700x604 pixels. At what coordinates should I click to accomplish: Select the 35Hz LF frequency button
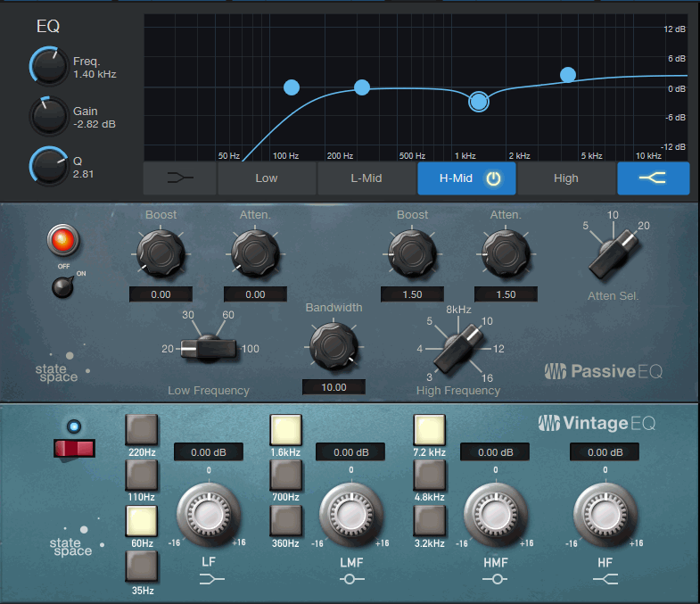(x=142, y=566)
